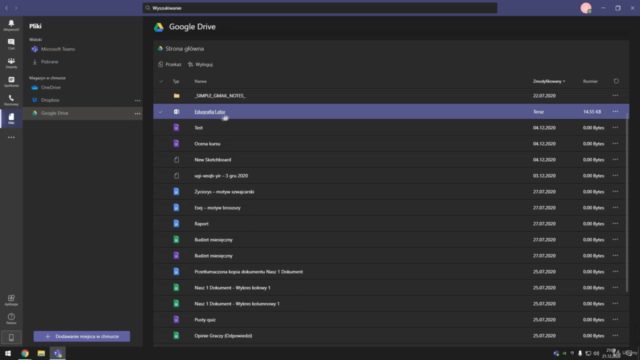The height and width of the screenshot is (360, 640).
Task: Open the user profile avatar
Action: 586,8
